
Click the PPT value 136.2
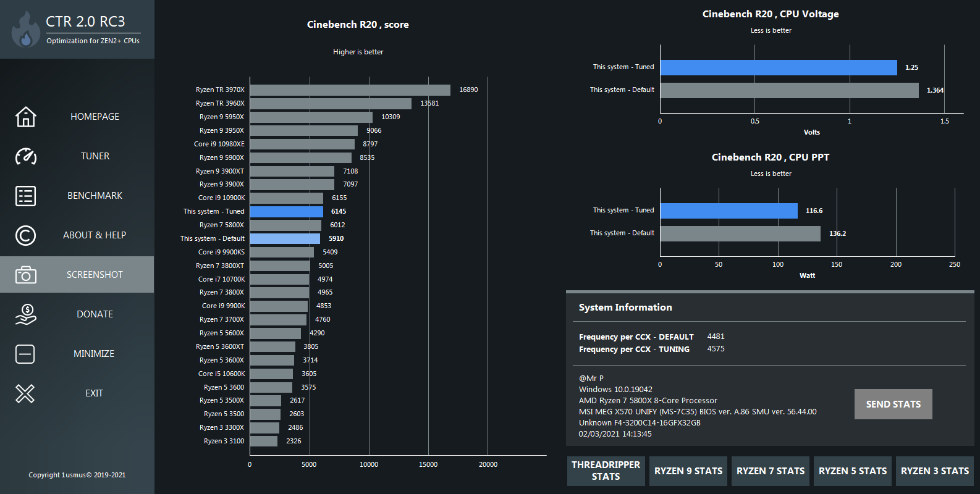coord(837,233)
